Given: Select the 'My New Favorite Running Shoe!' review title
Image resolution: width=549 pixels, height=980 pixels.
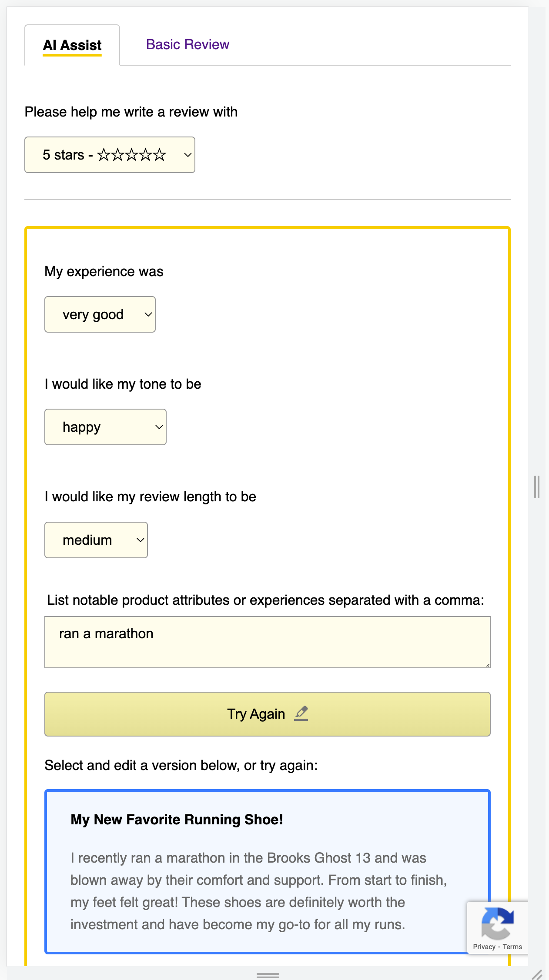Looking at the screenshot, I should (x=177, y=820).
